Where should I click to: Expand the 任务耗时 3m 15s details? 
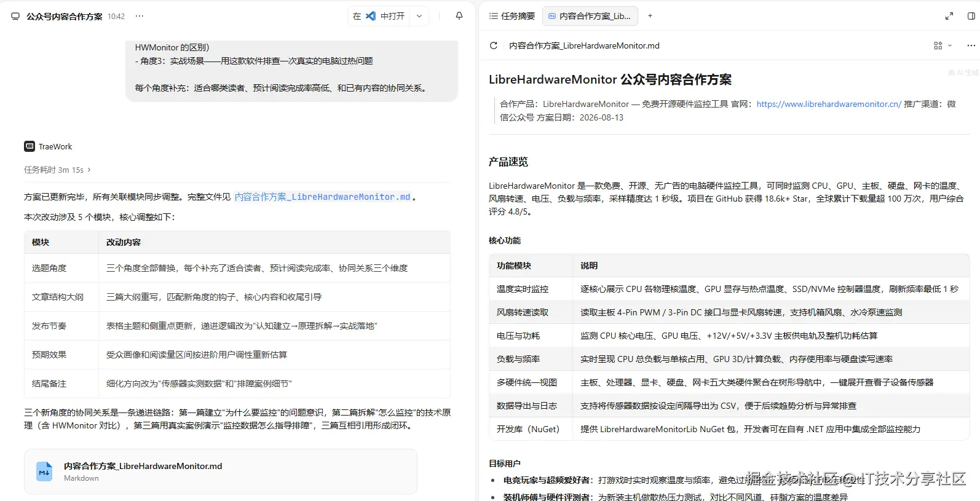[57, 170]
